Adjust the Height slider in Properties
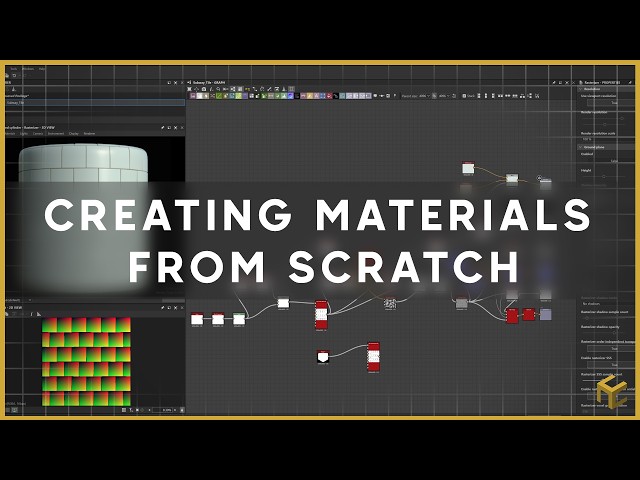The image size is (640, 480). point(604,176)
